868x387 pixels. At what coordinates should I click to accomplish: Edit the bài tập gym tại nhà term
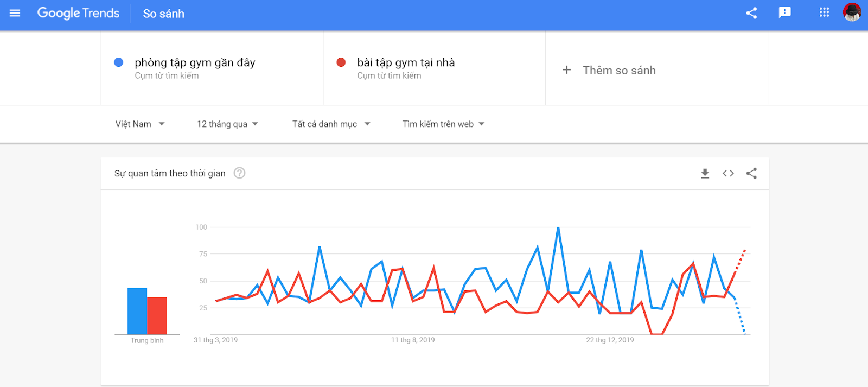pyautogui.click(x=406, y=63)
